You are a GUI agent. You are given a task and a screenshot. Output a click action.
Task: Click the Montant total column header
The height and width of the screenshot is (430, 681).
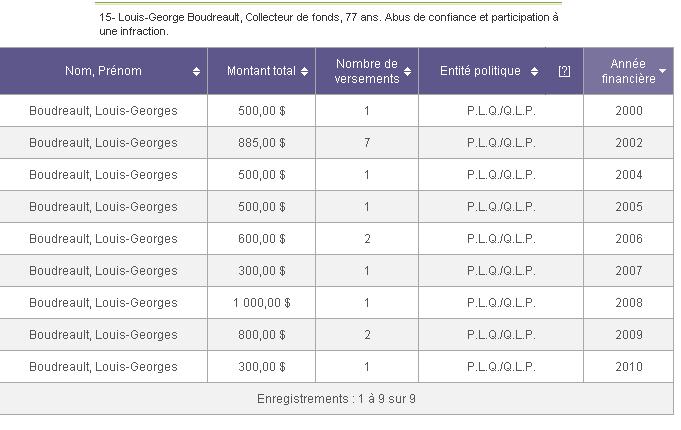261,71
